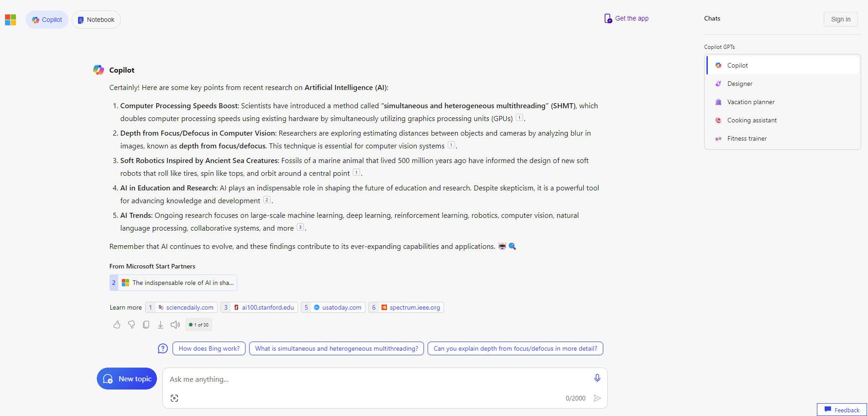The width and height of the screenshot is (868, 416).
Task: Select the Cooking assistant GPT
Action: point(752,120)
